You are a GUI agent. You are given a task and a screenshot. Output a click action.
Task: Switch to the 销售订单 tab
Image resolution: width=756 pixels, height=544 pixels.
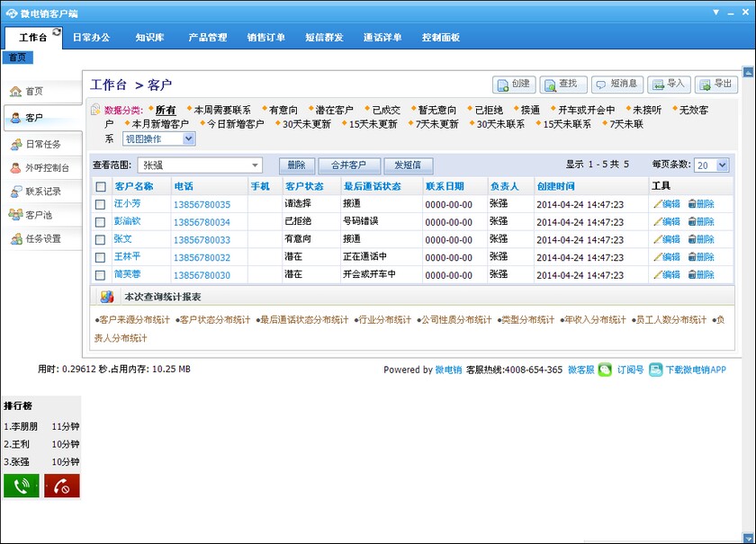[266, 37]
